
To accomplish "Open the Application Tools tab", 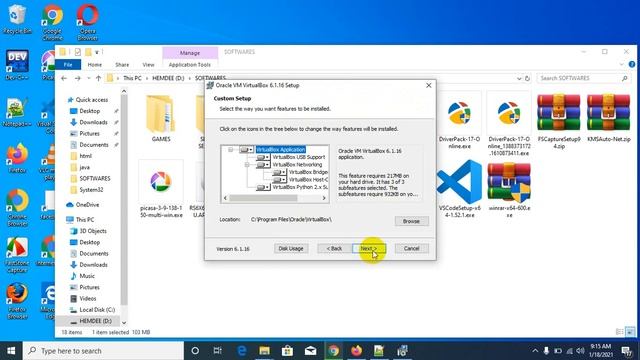I will click(x=190, y=64).
